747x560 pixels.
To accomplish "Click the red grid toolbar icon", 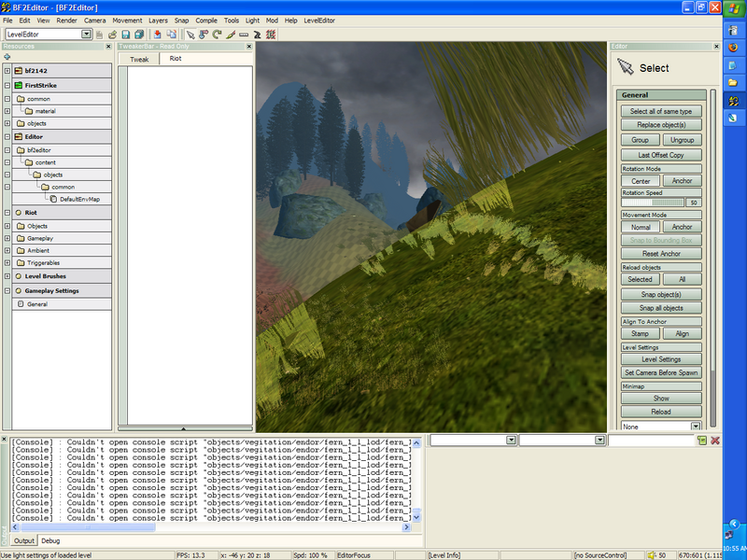I will pos(271,35).
